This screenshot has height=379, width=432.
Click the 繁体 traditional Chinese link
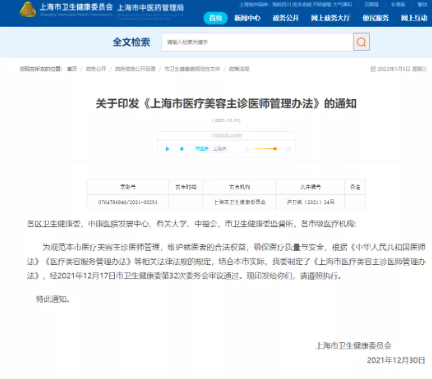coord(422,4)
